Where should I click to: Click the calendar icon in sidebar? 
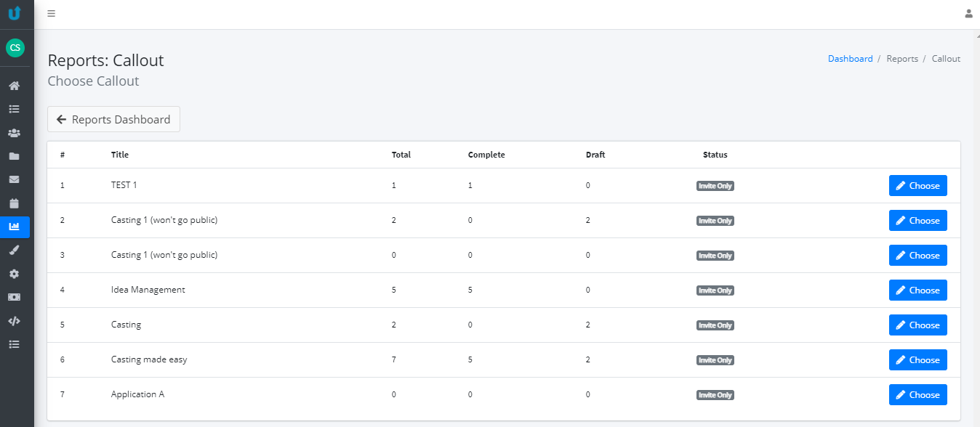(14, 203)
